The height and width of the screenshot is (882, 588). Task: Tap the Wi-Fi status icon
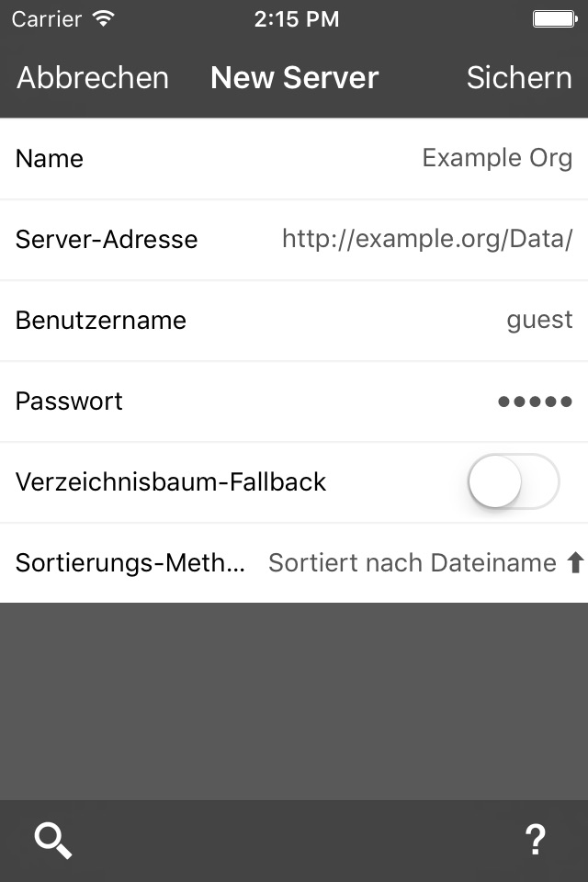pos(104,18)
